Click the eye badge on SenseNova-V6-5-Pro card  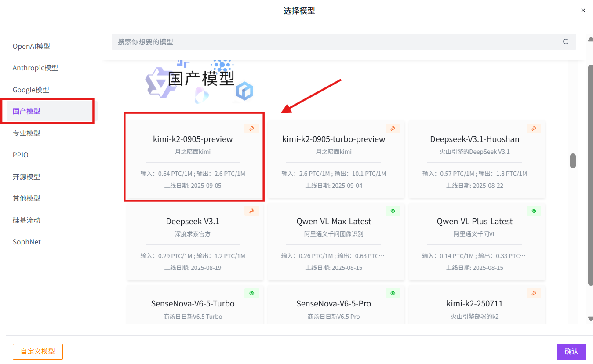point(393,293)
